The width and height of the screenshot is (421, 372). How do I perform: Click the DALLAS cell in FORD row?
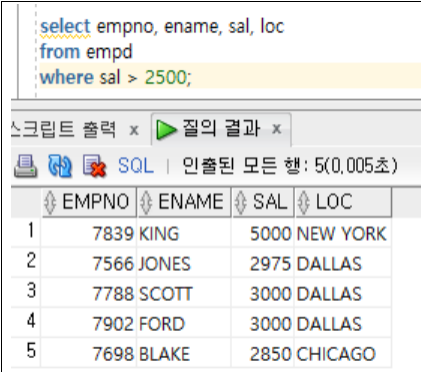[343, 323]
